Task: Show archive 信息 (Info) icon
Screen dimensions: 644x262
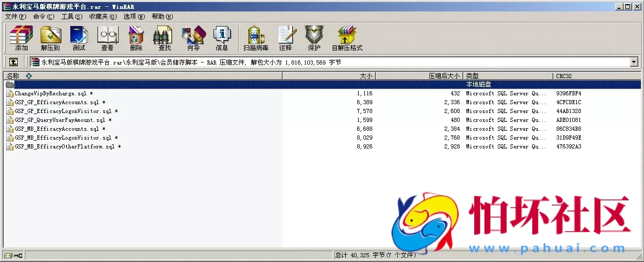Action: [x=222, y=38]
